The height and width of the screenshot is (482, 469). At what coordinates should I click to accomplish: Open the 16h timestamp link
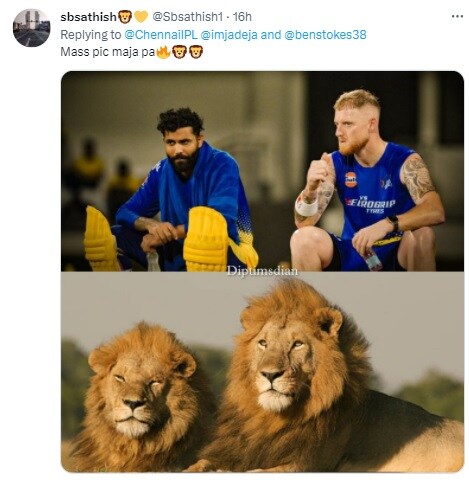pos(242,17)
